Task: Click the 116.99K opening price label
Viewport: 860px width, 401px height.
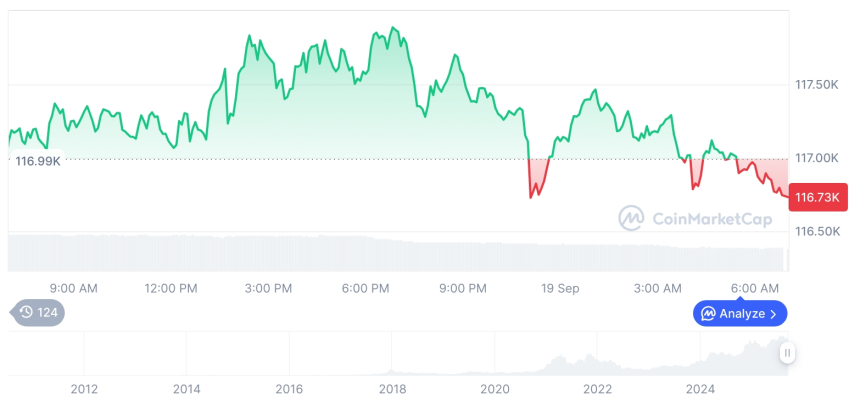Action: coord(39,160)
